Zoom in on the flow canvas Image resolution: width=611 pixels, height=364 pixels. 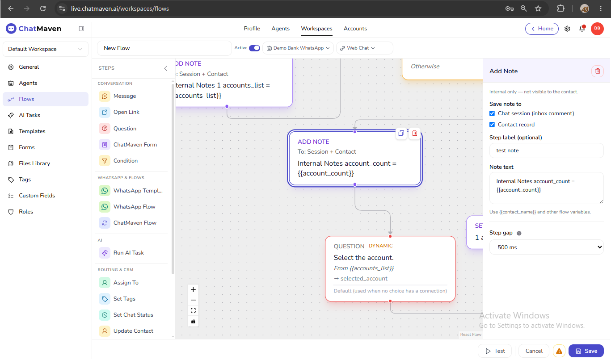point(193,289)
